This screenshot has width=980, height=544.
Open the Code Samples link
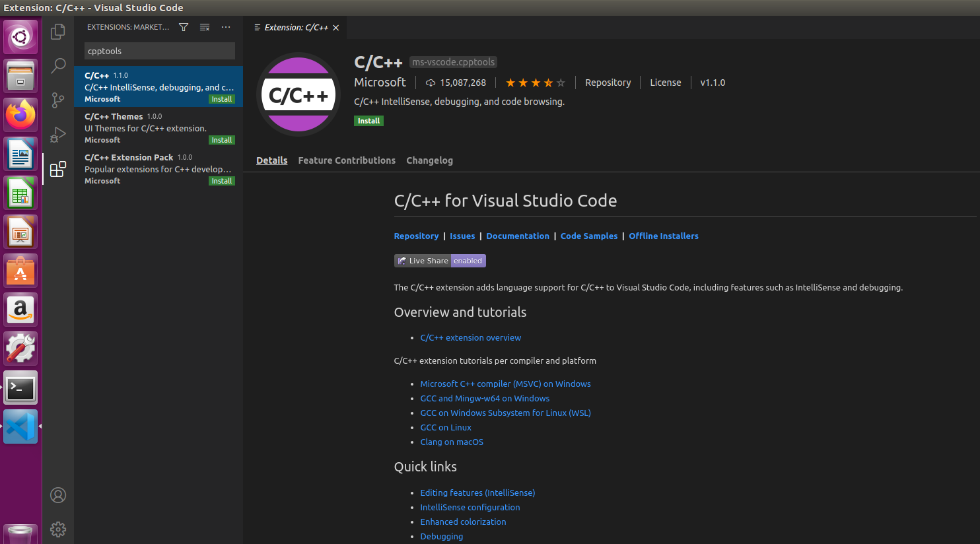pos(589,236)
